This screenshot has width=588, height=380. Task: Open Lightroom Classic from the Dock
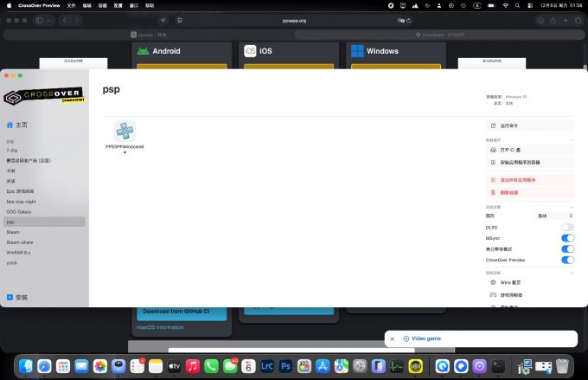pyautogui.click(x=267, y=366)
